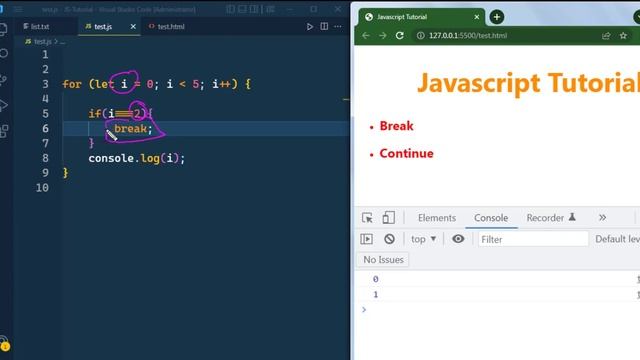Click the console output 0
Viewport: 640px width, 360px height.
pyautogui.click(x=376, y=279)
